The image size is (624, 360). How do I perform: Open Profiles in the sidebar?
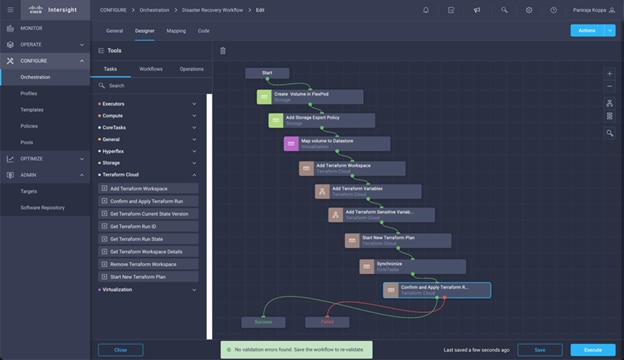29,93
